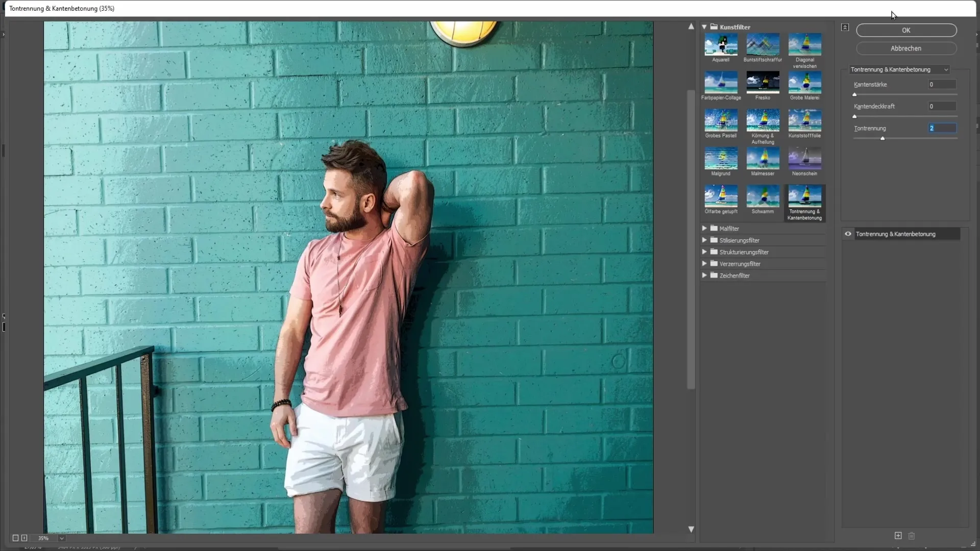The image size is (980, 551).
Task: Select Körnung & Aufhellung filter
Action: 763,120
